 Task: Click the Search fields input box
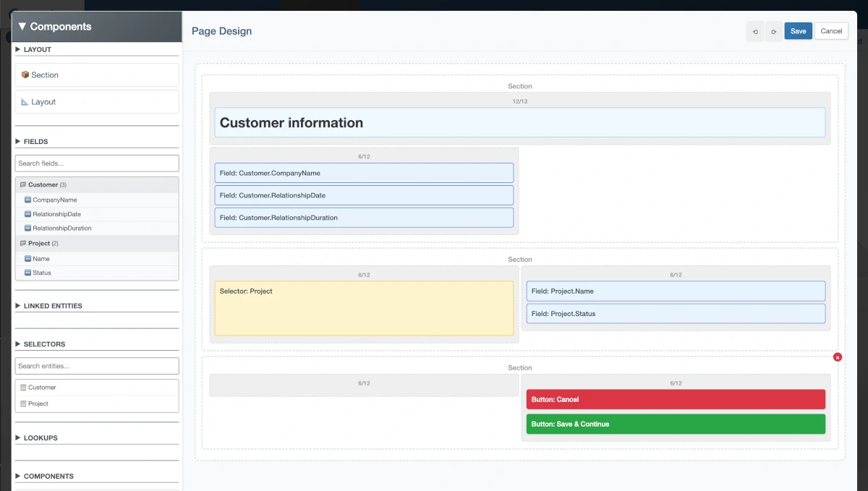[96, 163]
